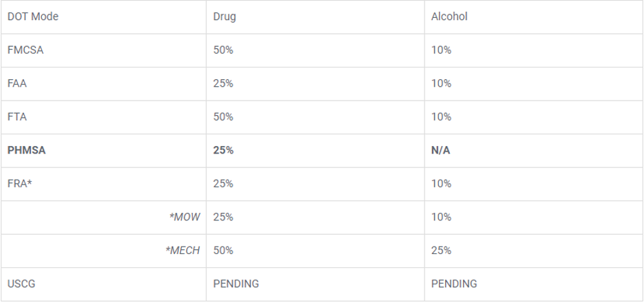The height and width of the screenshot is (303, 644).
Task: Select the *MECH alcohol rate 25% cell
Action: [441, 251]
